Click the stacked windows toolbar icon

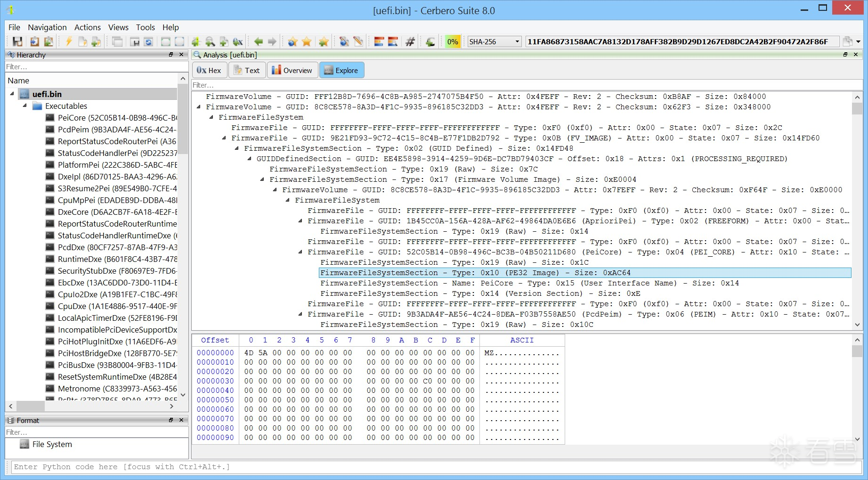[x=117, y=41]
